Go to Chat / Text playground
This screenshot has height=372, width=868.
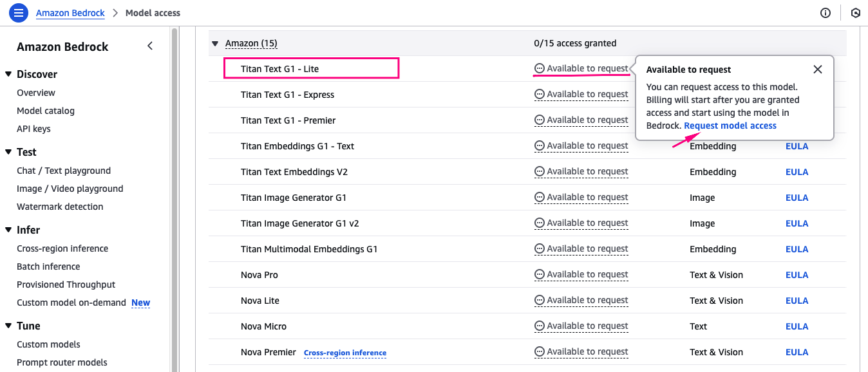[x=64, y=171]
